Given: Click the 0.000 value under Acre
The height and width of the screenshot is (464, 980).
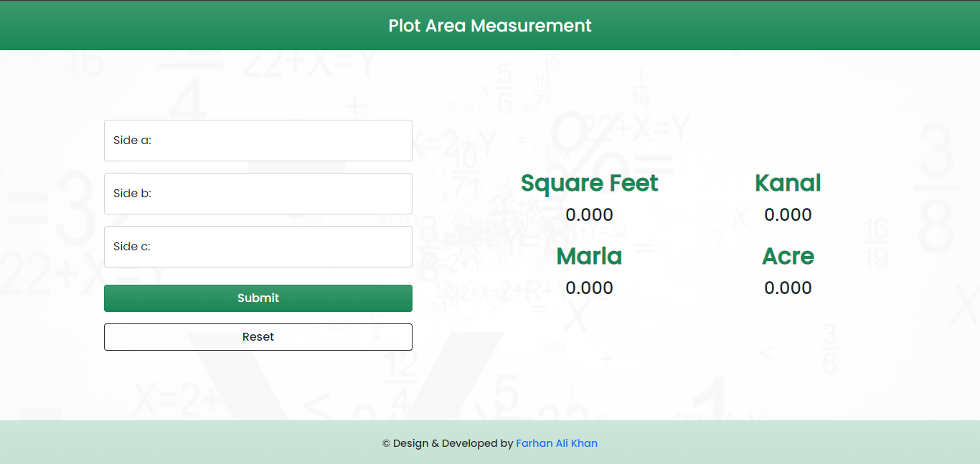Looking at the screenshot, I should pos(788,288).
